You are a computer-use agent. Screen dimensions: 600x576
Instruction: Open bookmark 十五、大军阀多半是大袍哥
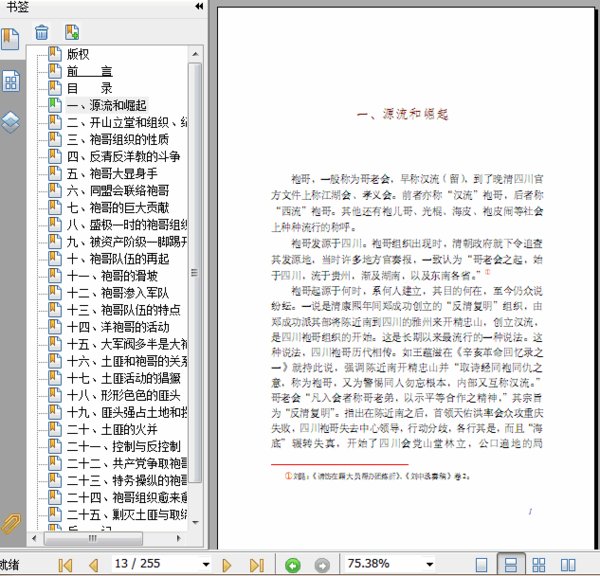127,344
